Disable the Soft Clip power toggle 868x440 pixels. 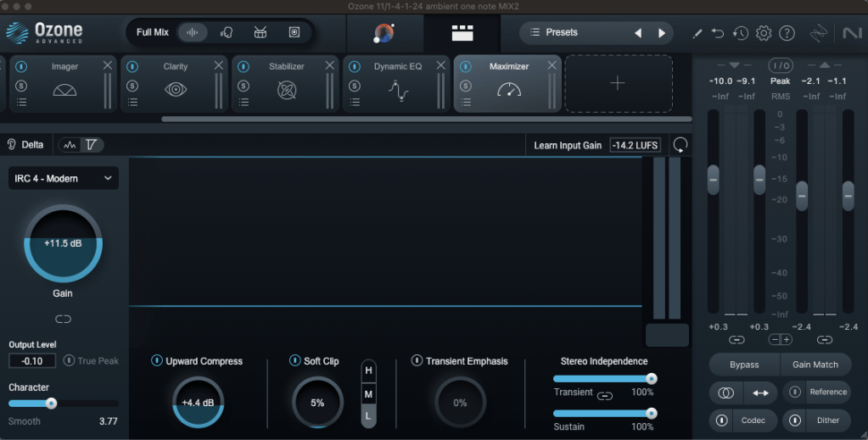tap(295, 361)
